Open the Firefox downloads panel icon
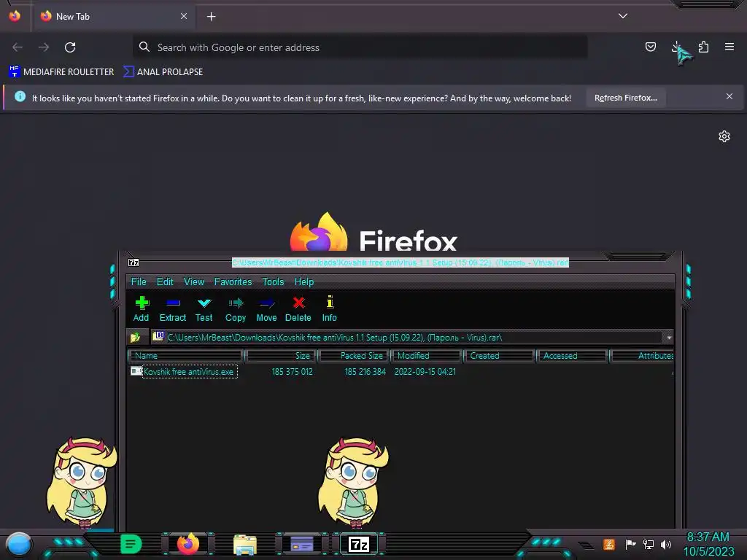Screen dimensions: 747x560 point(676,47)
